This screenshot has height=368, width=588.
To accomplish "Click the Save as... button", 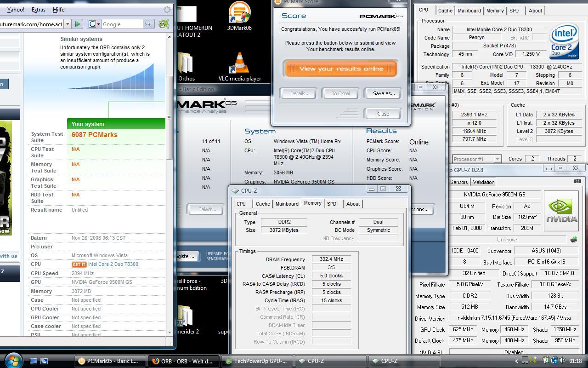I will [384, 93].
